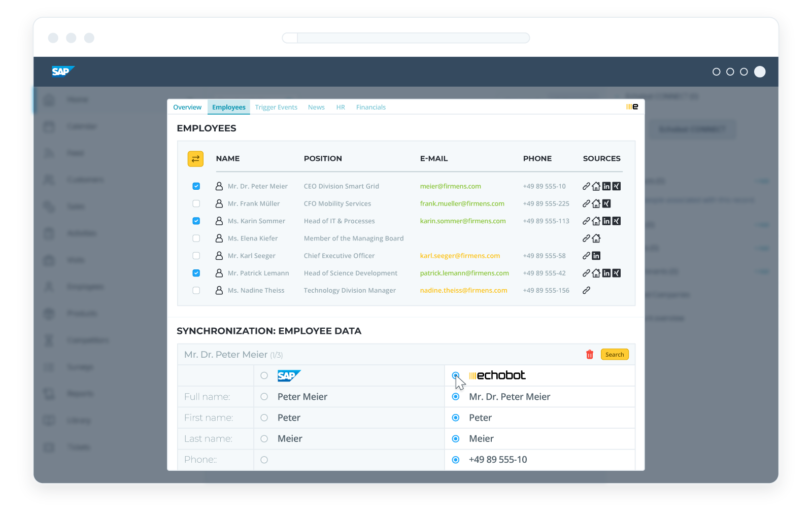Click the website home icon for Elena Kiefer

tap(596, 238)
